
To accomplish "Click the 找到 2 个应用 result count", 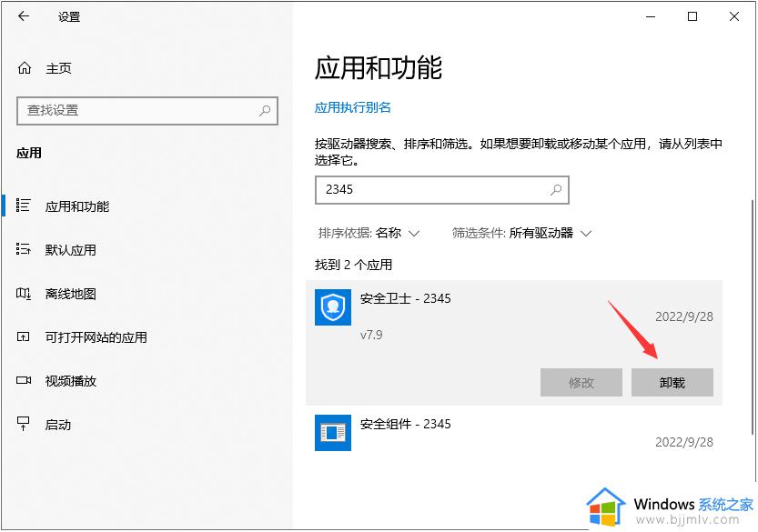I will coord(353,265).
